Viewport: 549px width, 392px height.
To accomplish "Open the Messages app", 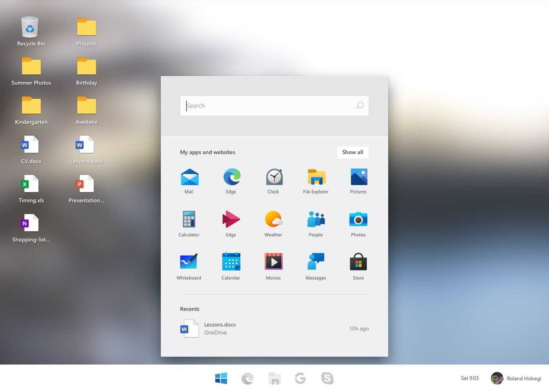I will 316,267.
